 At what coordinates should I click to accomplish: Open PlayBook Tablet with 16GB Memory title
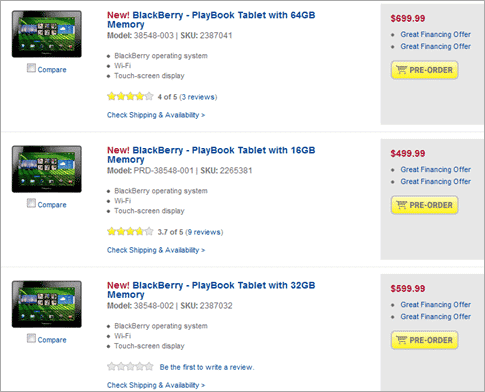(211, 155)
